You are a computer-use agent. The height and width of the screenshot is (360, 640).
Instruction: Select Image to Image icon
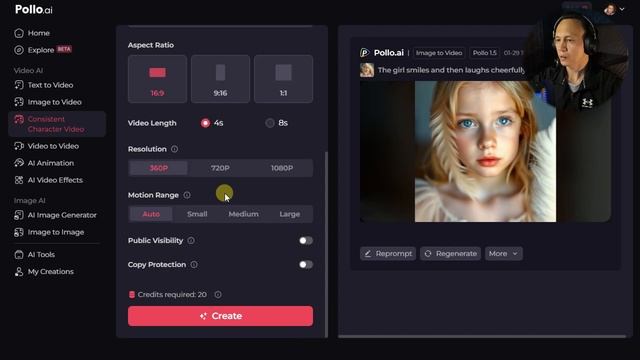19,232
